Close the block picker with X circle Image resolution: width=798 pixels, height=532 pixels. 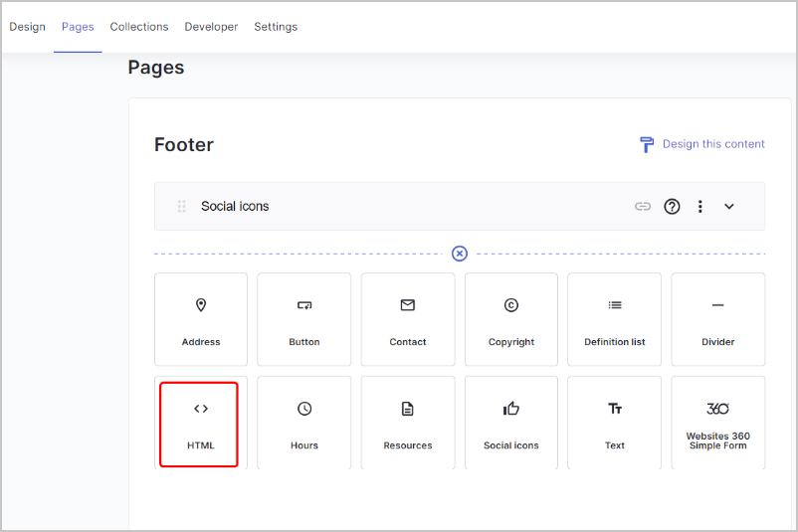pos(460,254)
